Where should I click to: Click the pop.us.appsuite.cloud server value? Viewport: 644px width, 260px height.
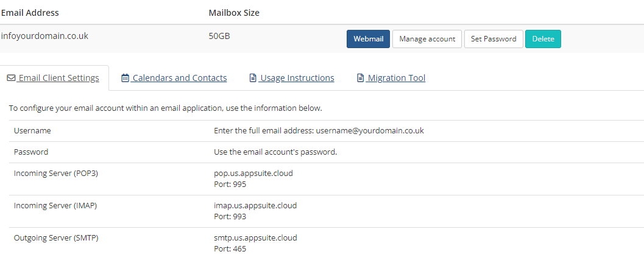[x=253, y=174]
